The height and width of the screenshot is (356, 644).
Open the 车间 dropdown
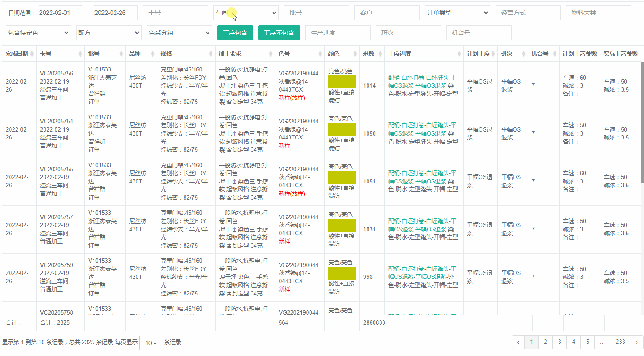coord(245,12)
